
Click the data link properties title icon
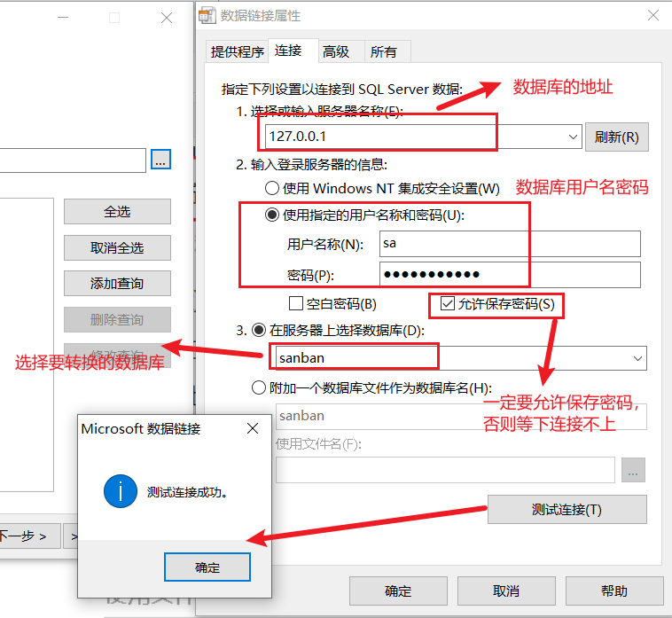(x=207, y=16)
